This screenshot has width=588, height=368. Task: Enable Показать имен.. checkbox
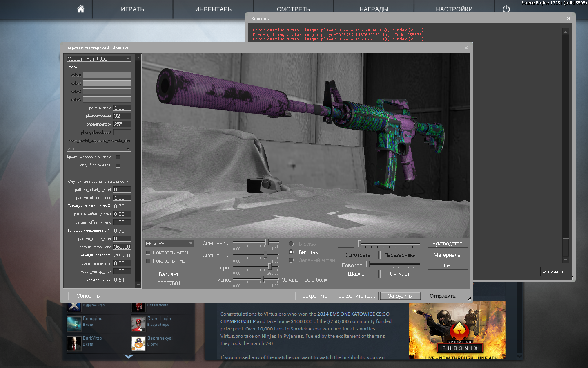pyautogui.click(x=148, y=261)
